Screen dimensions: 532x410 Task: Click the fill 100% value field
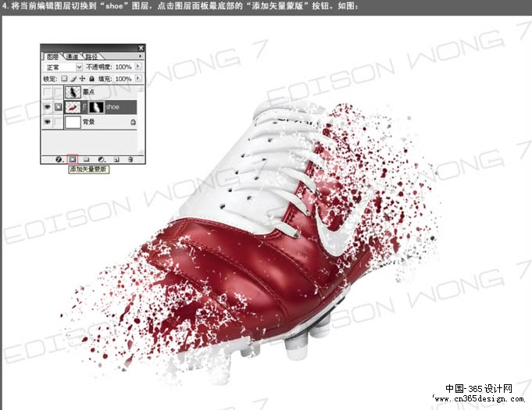click(x=123, y=79)
